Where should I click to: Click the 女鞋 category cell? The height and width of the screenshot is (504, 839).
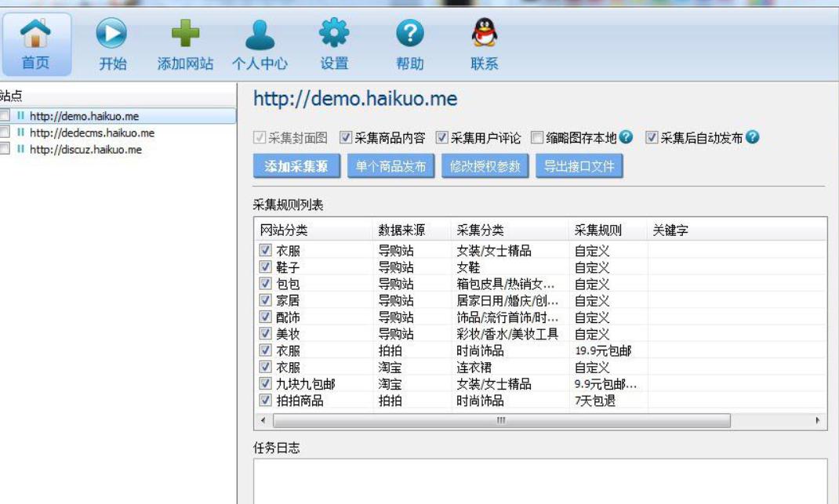[468, 267]
